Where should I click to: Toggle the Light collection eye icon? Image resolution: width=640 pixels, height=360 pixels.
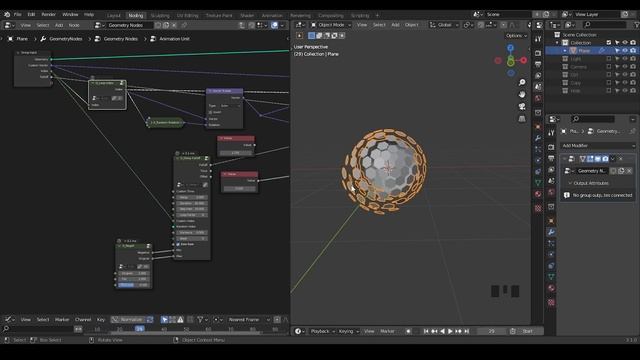click(624, 59)
